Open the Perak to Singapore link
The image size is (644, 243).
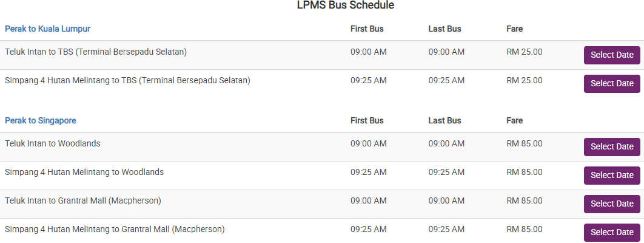point(41,120)
